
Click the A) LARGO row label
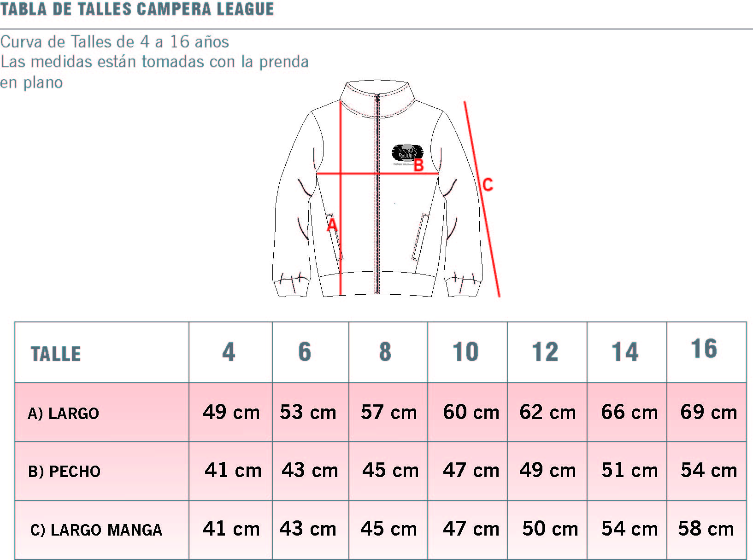(x=64, y=414)
